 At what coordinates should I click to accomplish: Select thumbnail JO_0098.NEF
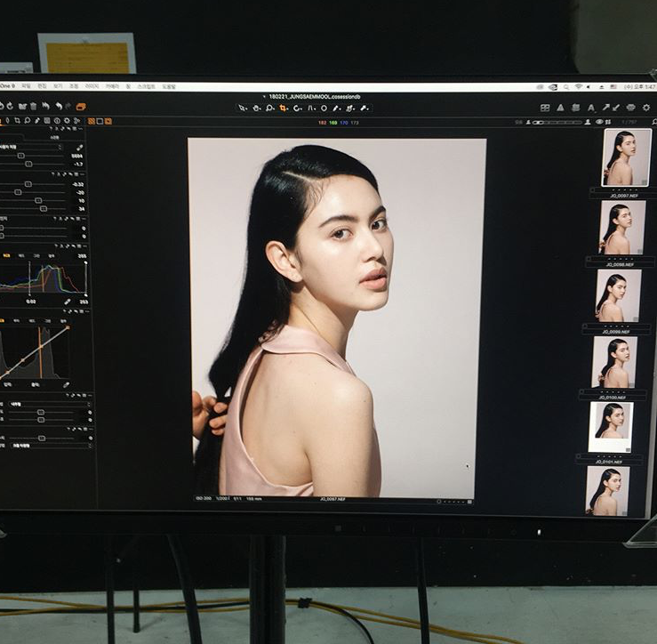[x=622, y=228]
